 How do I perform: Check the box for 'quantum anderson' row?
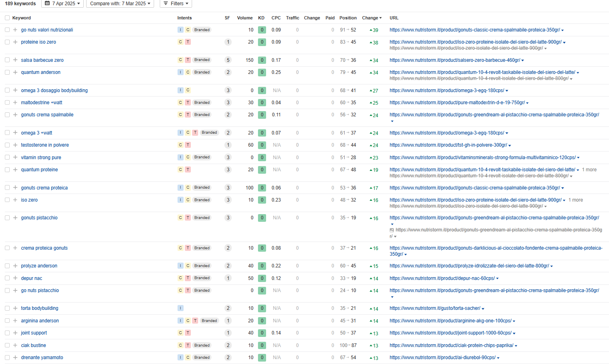click(7, 72)
